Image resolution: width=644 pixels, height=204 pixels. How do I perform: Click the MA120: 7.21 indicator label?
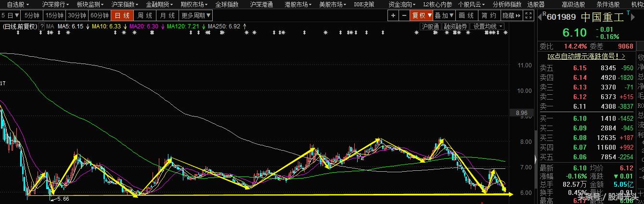[183, 26]
